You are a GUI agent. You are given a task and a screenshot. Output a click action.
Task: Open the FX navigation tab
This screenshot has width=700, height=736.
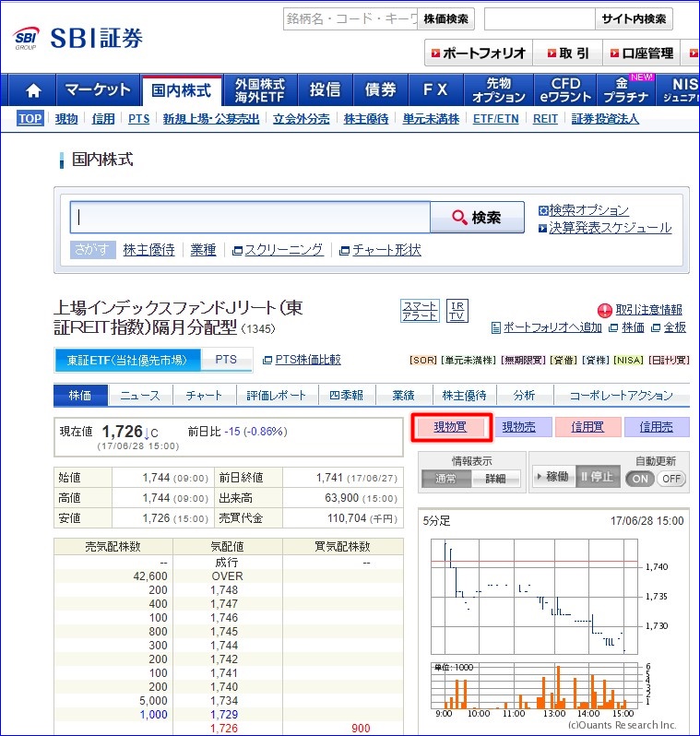[x=435, y=89]
